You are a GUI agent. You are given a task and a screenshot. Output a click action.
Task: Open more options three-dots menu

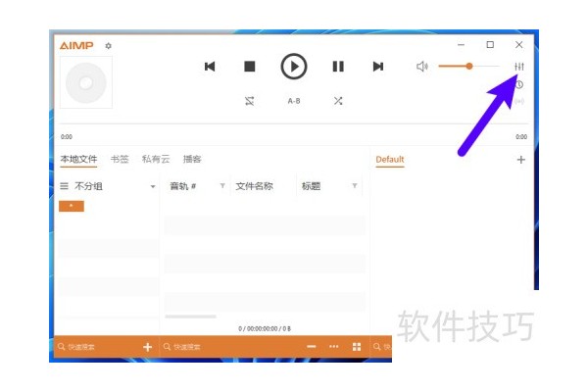pos(334,347)
